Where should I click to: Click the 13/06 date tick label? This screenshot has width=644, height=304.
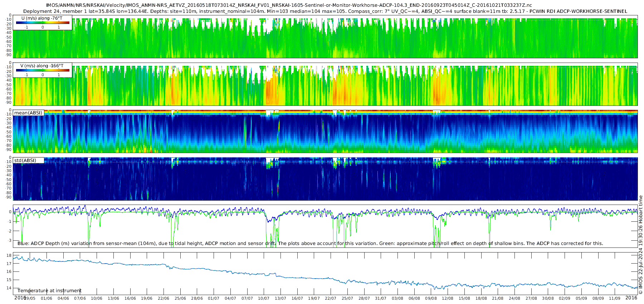pyautogui.click(x=113, y=298)
